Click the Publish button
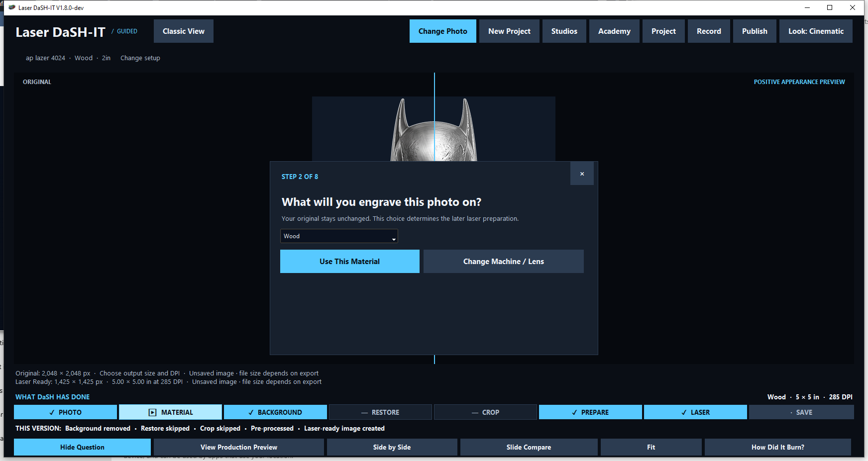868x461 pixels. 755,31
